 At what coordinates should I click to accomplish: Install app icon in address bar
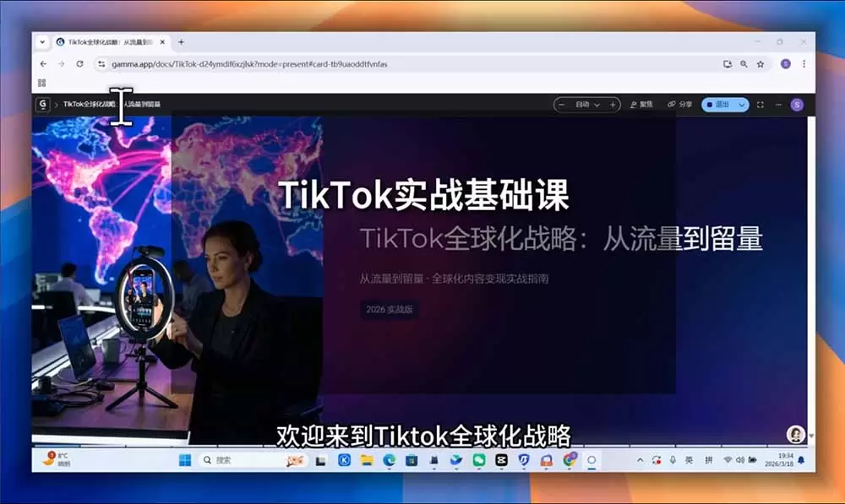coord(728,64)
